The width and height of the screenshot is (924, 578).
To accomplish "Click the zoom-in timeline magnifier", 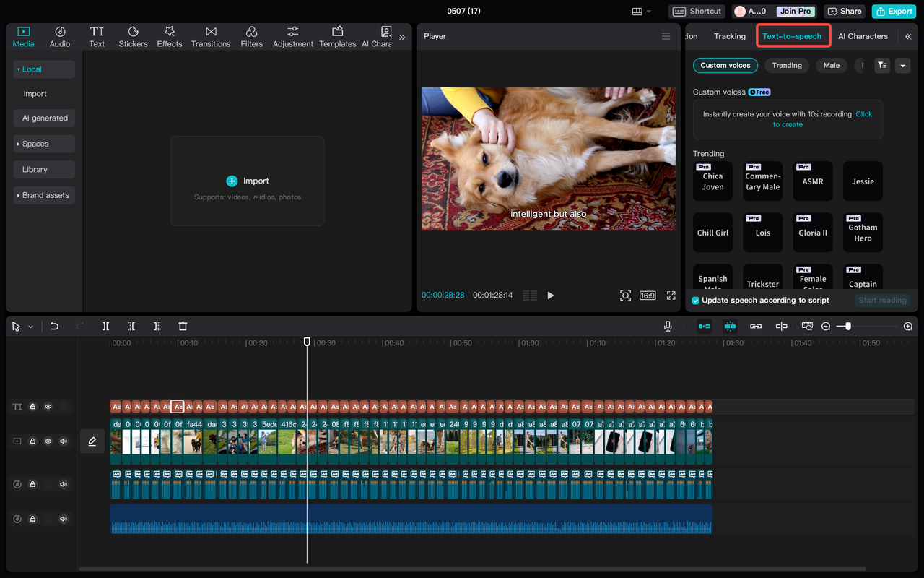I will point(907,327).
